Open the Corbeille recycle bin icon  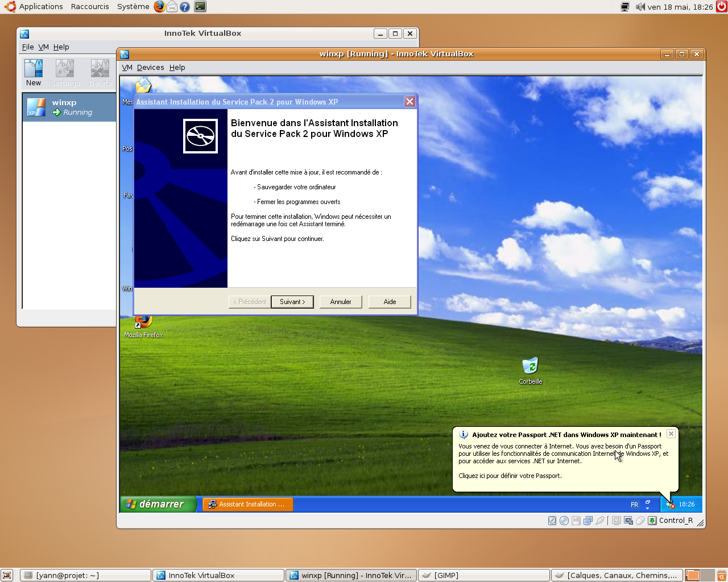point(530,367)
